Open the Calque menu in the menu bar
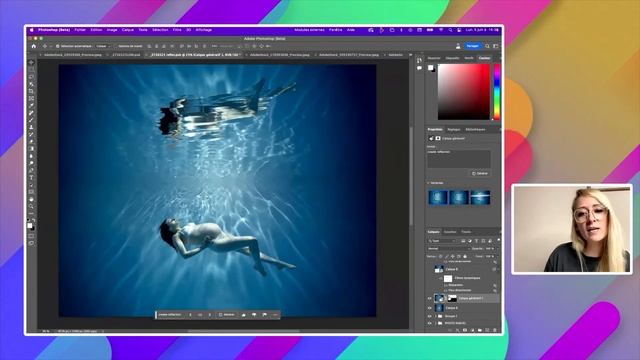This screenshot has width=640, height=360. pyautogui.click(x=128, y=30)
